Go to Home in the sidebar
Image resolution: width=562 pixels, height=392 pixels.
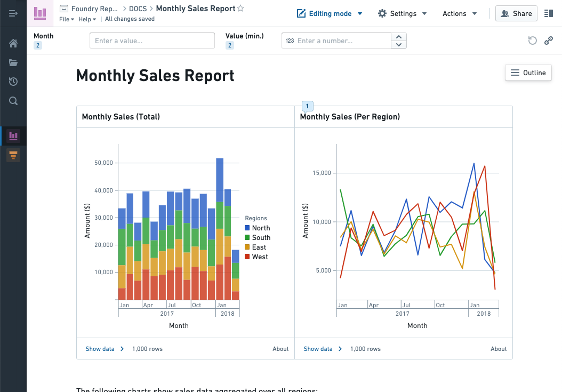tap(13, 43)
